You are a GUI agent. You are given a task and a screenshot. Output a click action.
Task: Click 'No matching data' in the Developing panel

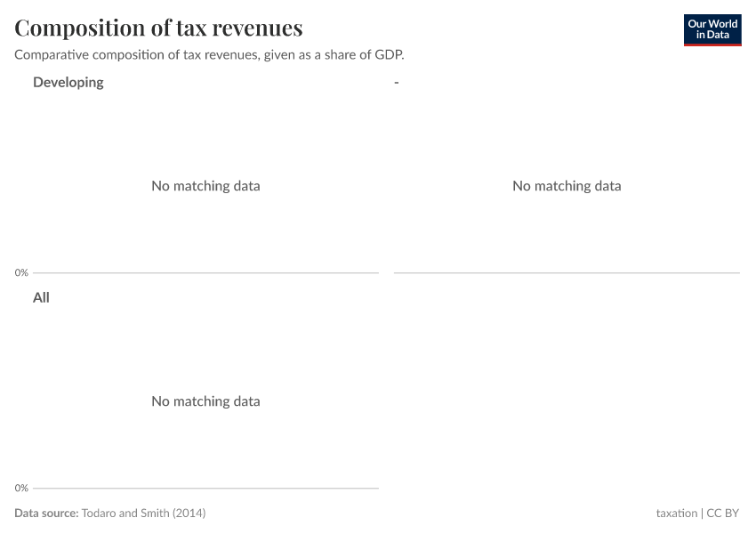point(205,186)
